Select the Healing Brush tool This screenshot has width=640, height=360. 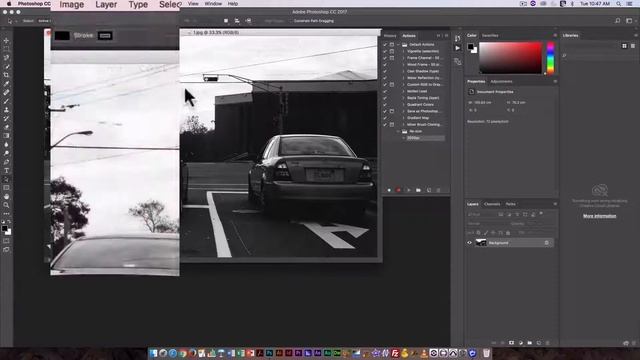point(6,93)
